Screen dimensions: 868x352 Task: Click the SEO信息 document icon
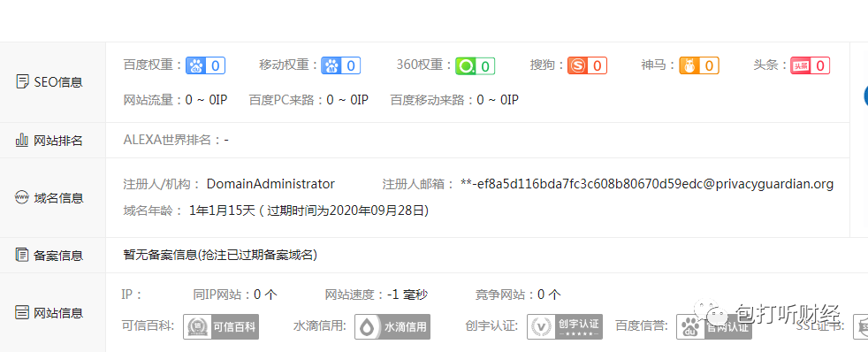(x=22, y=82)
